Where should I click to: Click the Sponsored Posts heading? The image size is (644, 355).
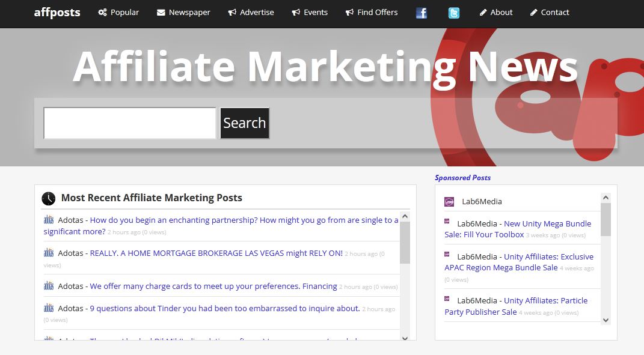[463, 178]
